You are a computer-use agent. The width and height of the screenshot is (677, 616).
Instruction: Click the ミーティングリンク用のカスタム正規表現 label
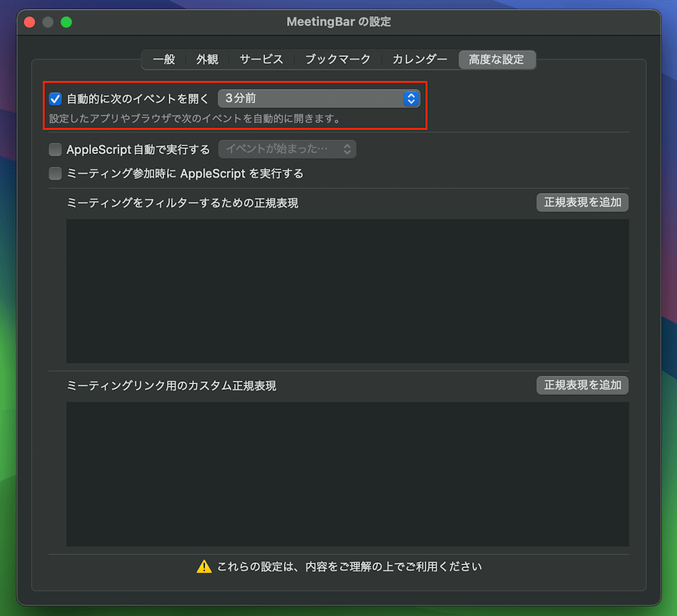(172, 386)
